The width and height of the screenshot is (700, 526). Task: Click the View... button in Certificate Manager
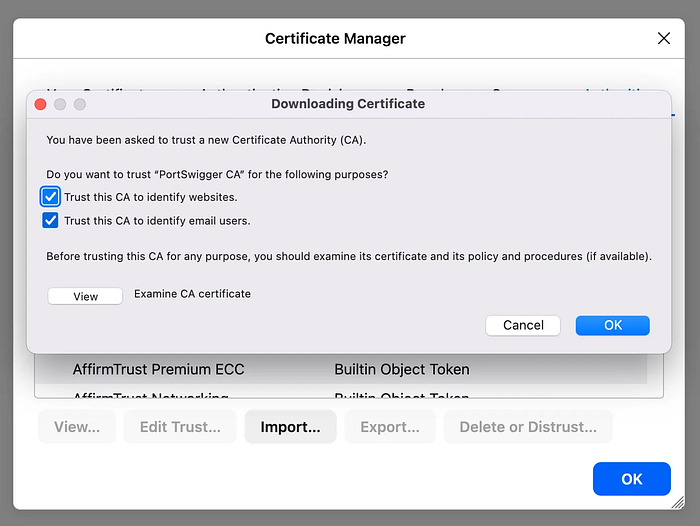pyautogui.click(x=77, y=426)
